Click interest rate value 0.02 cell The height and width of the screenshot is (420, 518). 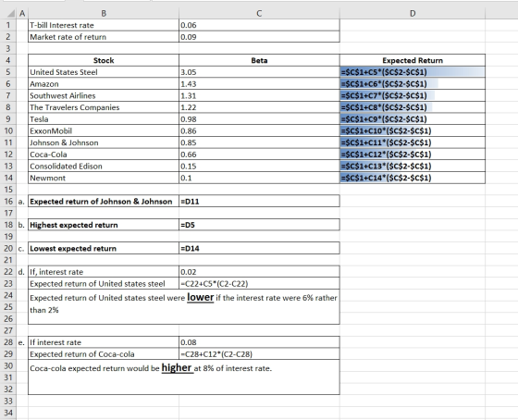[259, 272]
